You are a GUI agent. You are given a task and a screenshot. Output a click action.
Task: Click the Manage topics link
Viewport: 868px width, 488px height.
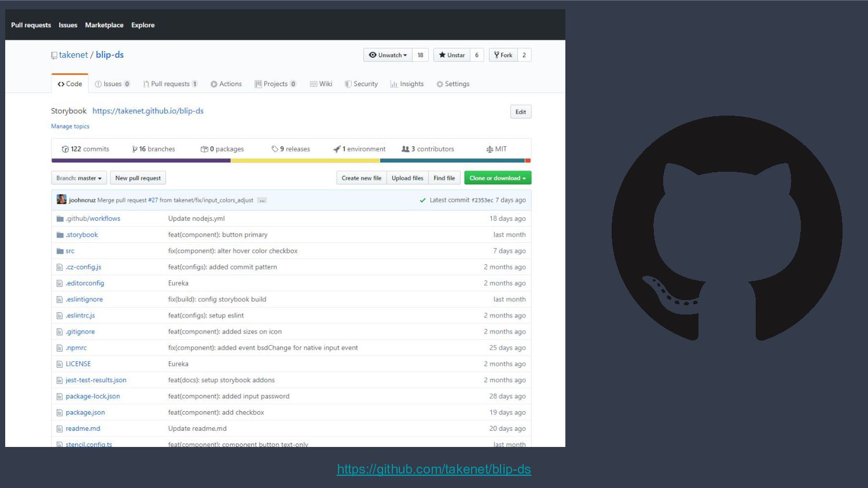pos(70,126)
